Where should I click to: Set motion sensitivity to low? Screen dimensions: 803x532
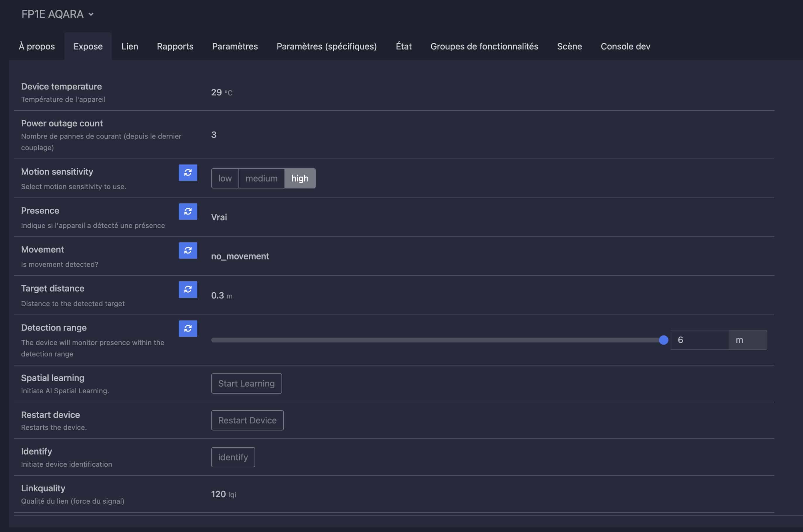pos(225,179)
